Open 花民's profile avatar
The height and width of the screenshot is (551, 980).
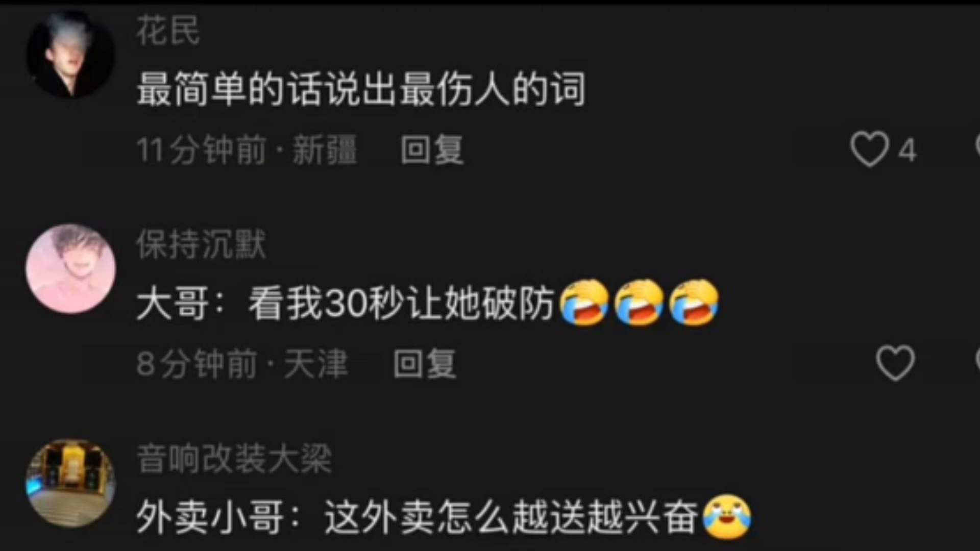[70, 54]
